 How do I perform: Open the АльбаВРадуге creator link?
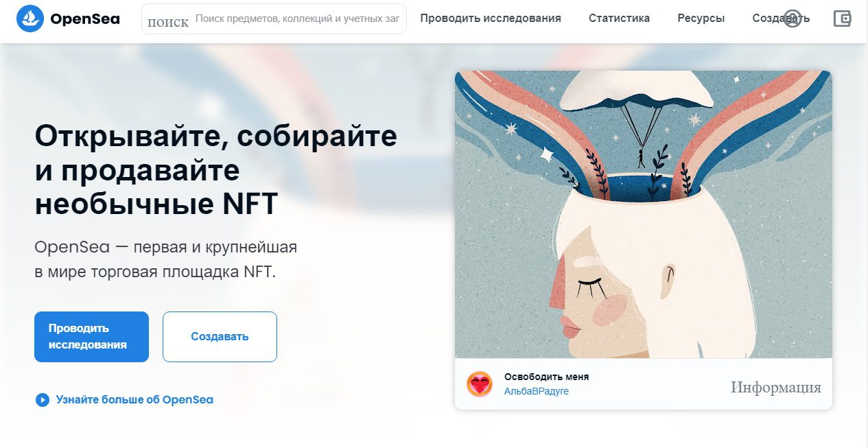coord(537,391)
